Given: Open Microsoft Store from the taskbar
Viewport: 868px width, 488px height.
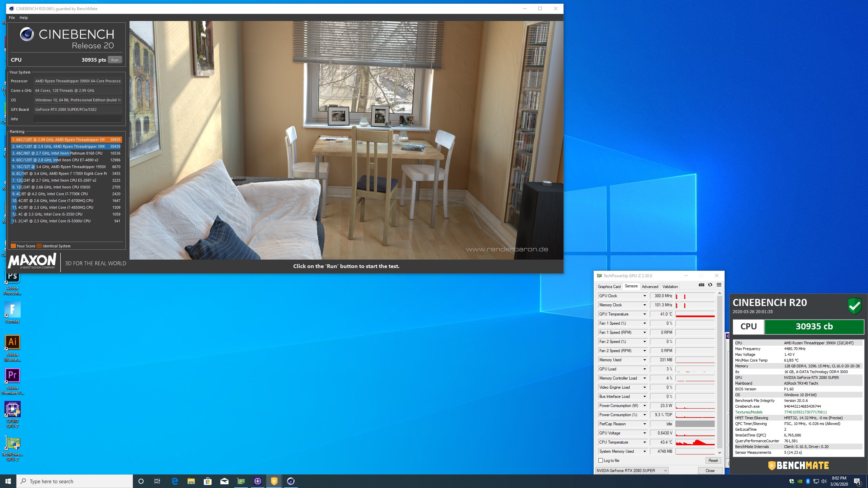Looking at the screenshot, I should pos(208,481).
